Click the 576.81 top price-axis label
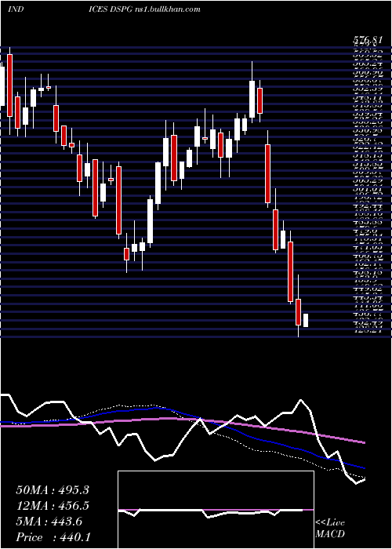392x549 pixels. (x=368, y=41)
